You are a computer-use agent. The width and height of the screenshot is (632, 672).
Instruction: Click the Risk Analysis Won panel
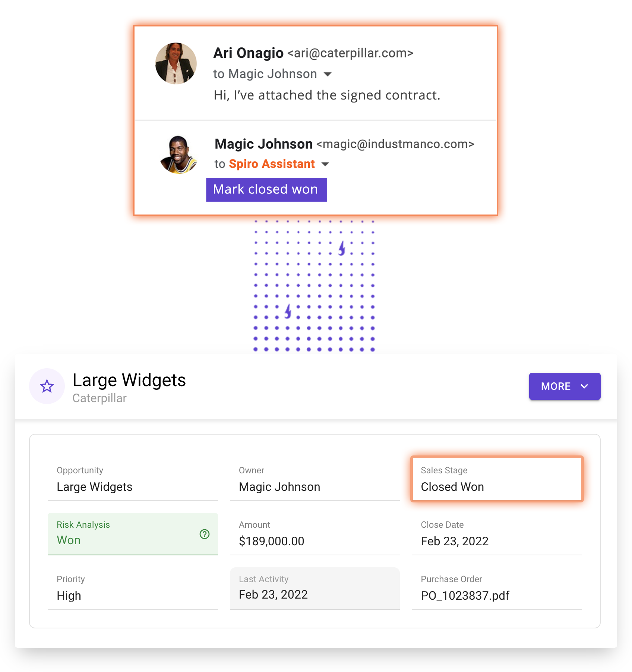point(133,534)
